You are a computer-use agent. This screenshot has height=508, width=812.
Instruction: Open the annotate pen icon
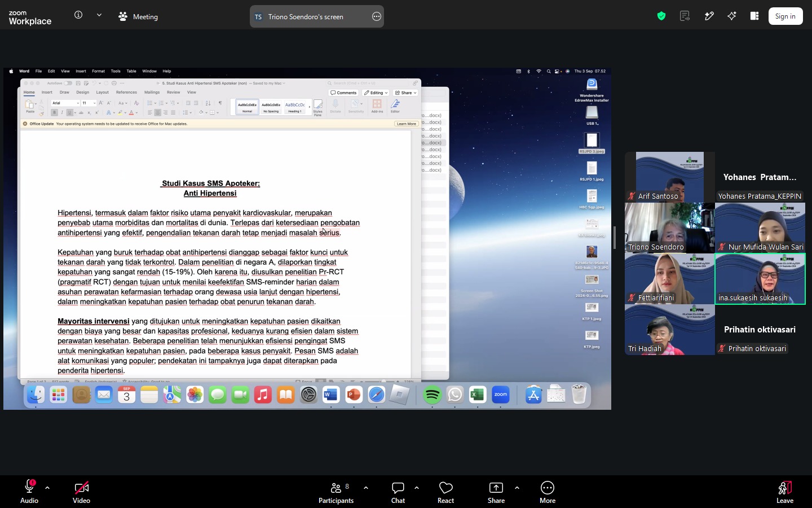(x=709, y=16)
